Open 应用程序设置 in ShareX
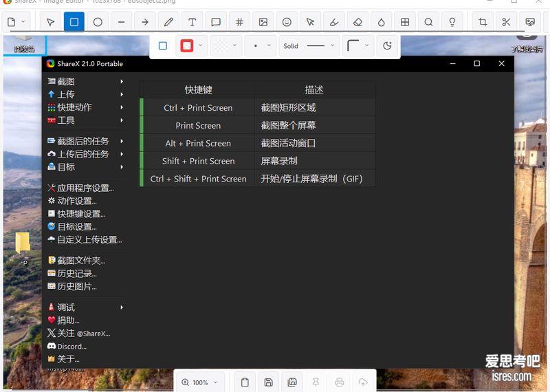 pos(85,188)
